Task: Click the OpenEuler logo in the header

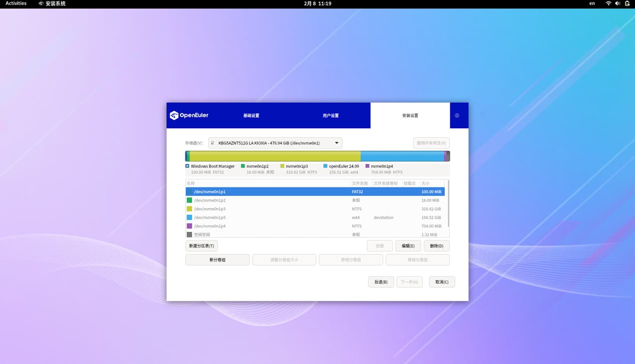Action: [189, 115]
